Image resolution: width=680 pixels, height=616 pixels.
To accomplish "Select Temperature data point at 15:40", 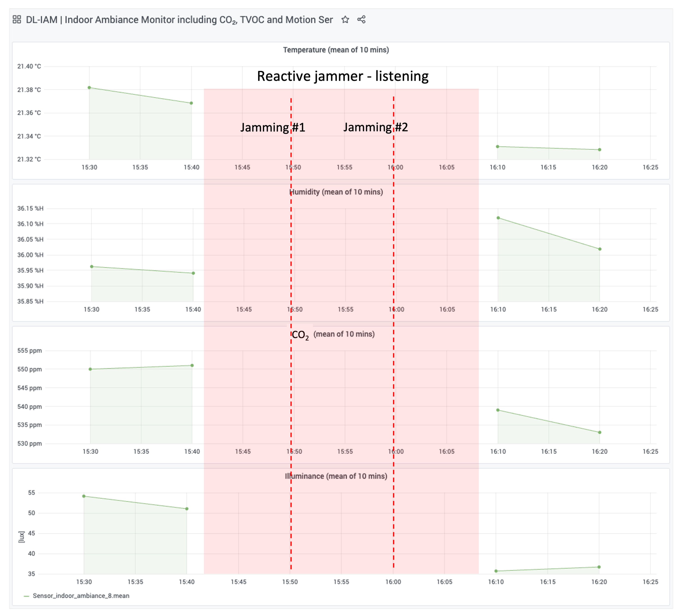I will [191, 103].
